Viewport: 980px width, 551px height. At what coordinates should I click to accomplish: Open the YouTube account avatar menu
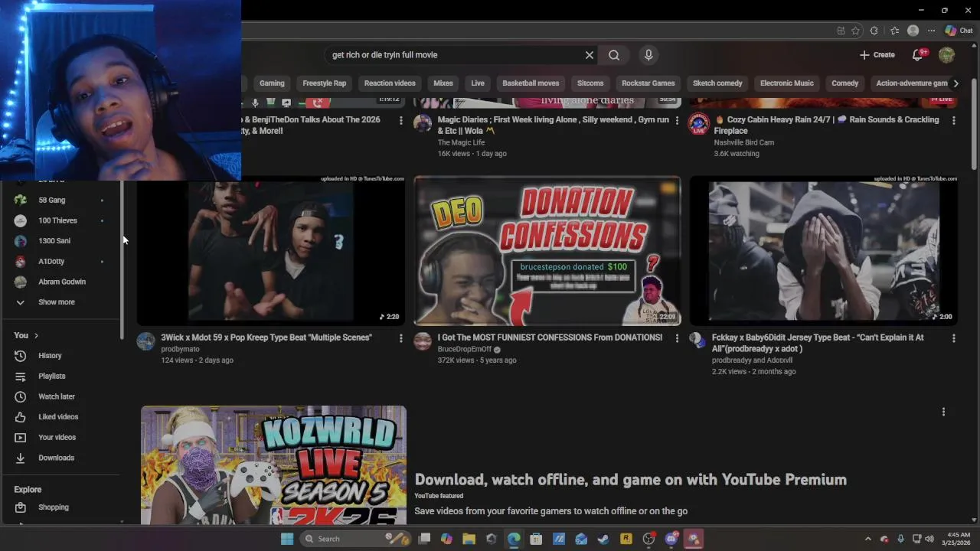(x=947, y=55)
